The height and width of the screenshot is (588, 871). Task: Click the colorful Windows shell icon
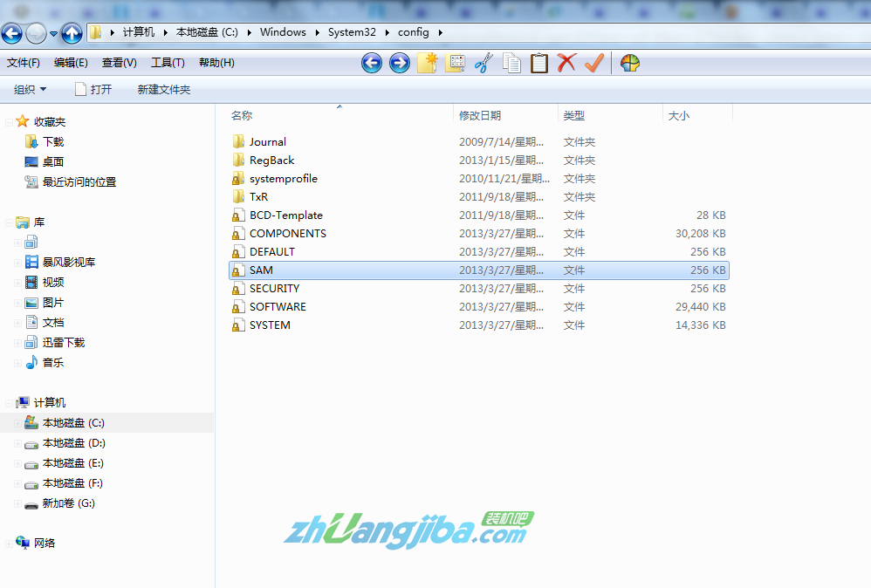(630, 63)
